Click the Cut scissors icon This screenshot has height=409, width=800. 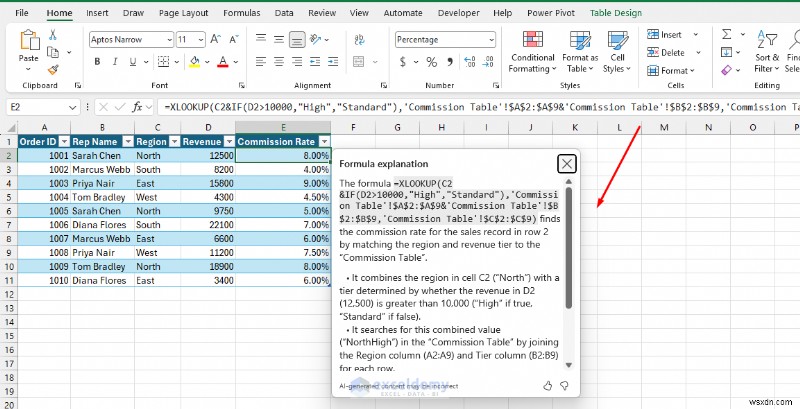click(x=53, y=35)
